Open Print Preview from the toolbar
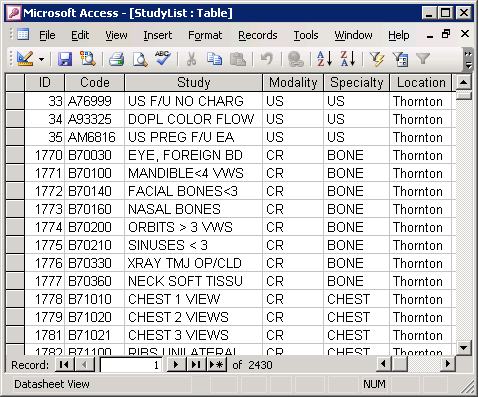The image size is (478, 397). click(140, 60)
